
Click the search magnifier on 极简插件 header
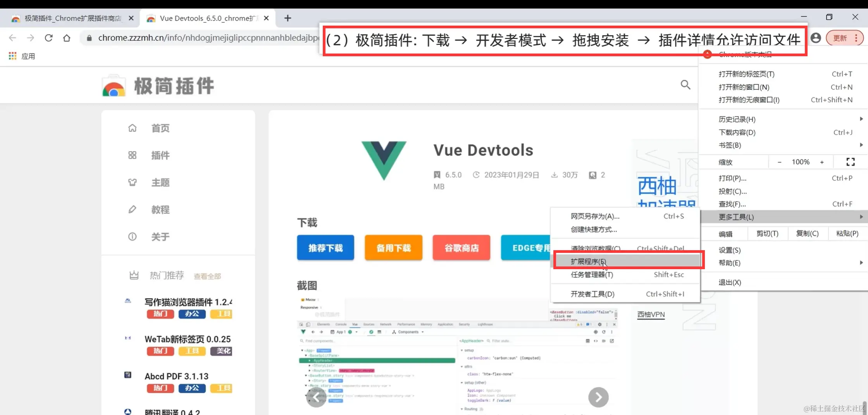(x=685, y=85)
